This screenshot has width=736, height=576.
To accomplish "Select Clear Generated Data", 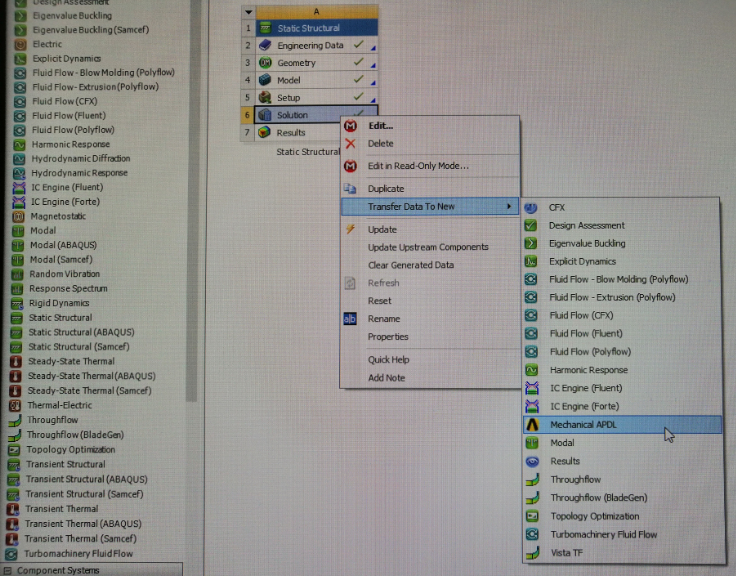I will pos(411,265).
